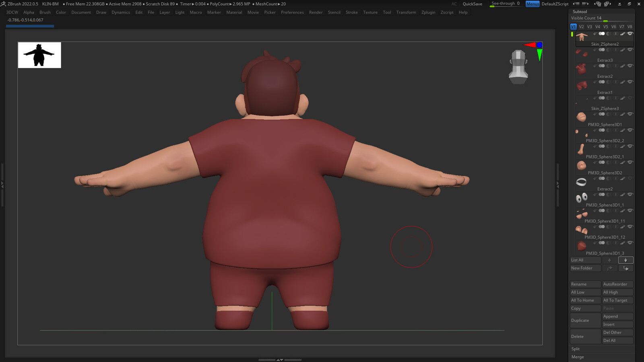Click the boolean intersection icon on Skin_ZSphere2 row
The height and width of the screenshot is (362, 644).
tap(615, 34)
